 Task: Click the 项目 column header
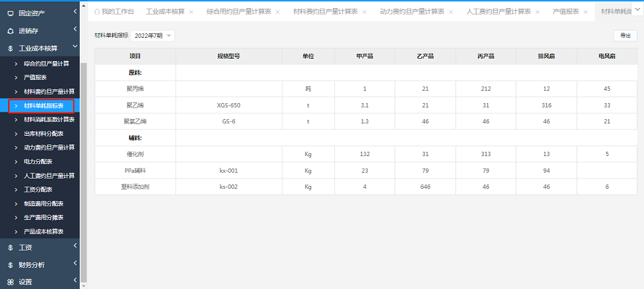[x=135, y=57]
